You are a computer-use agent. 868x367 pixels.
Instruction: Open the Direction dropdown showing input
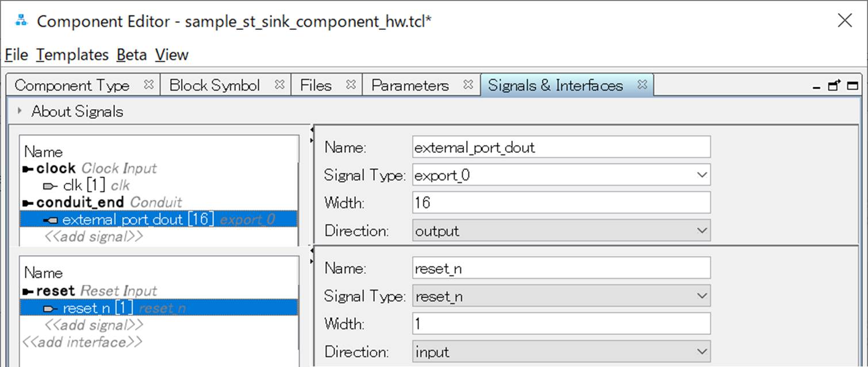pyautogui.click(x=702, y=351)
